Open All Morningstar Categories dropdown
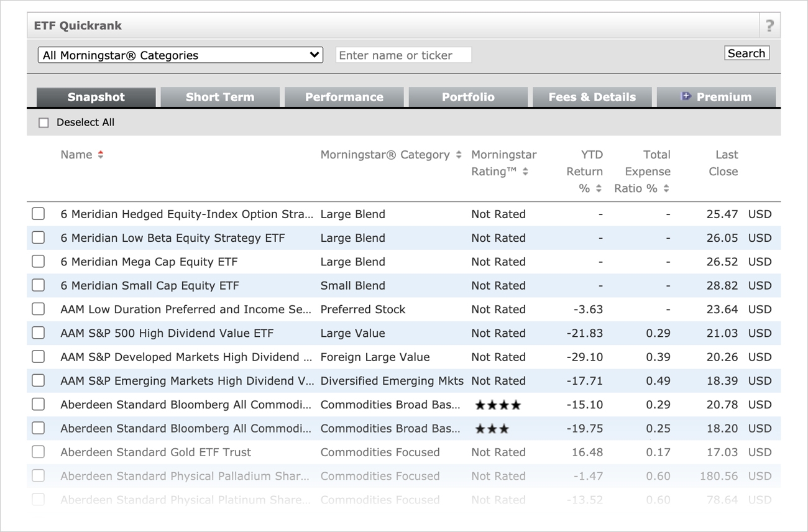This screenshot has width=808, height=532. tap(180, 55)
